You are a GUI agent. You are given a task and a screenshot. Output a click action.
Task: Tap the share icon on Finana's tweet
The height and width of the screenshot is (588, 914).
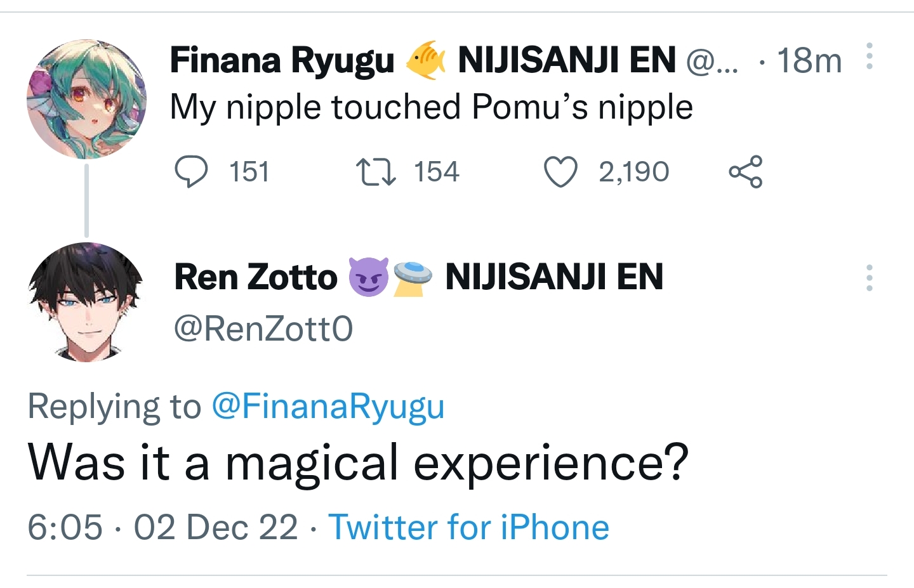click(x=746, y=172)
